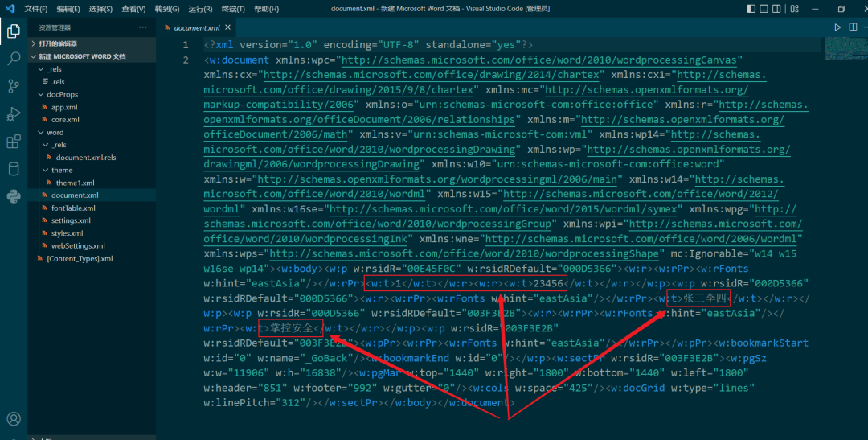Screen dimensions: 868x440
Task: Open the 帮助(H) menu
Action: point(266,9)
